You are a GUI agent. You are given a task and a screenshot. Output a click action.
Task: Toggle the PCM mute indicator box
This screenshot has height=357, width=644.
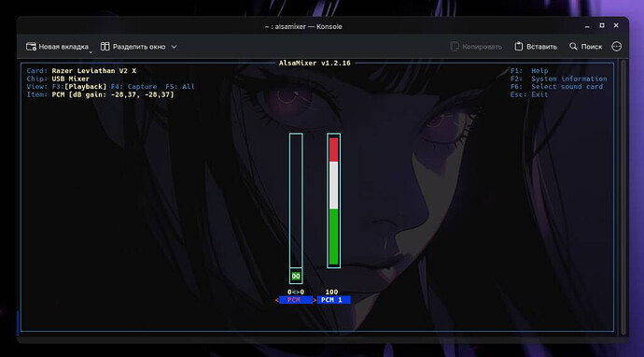tap(296, 277)
